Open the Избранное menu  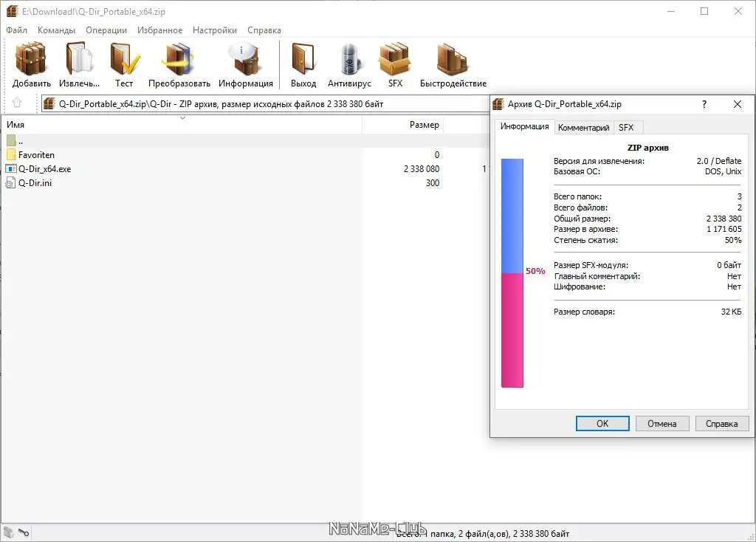[159, 30]
